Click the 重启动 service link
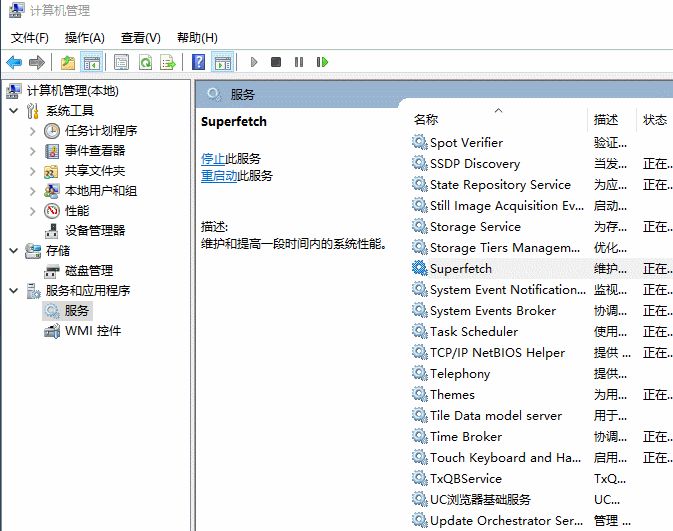This screenshot has height=531, width=673. [x=219, y=176]
